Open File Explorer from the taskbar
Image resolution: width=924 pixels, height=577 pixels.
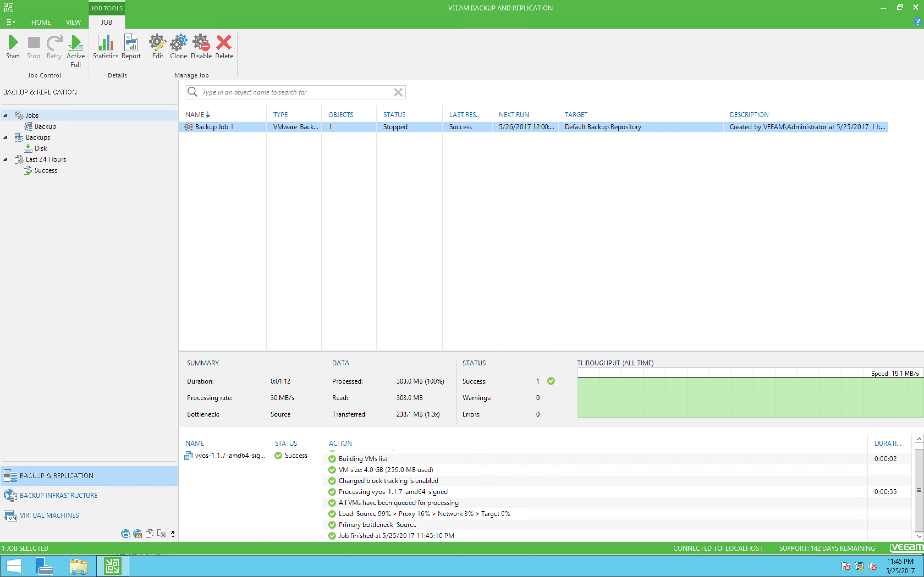pyautogui.click(x=79, y=565)
